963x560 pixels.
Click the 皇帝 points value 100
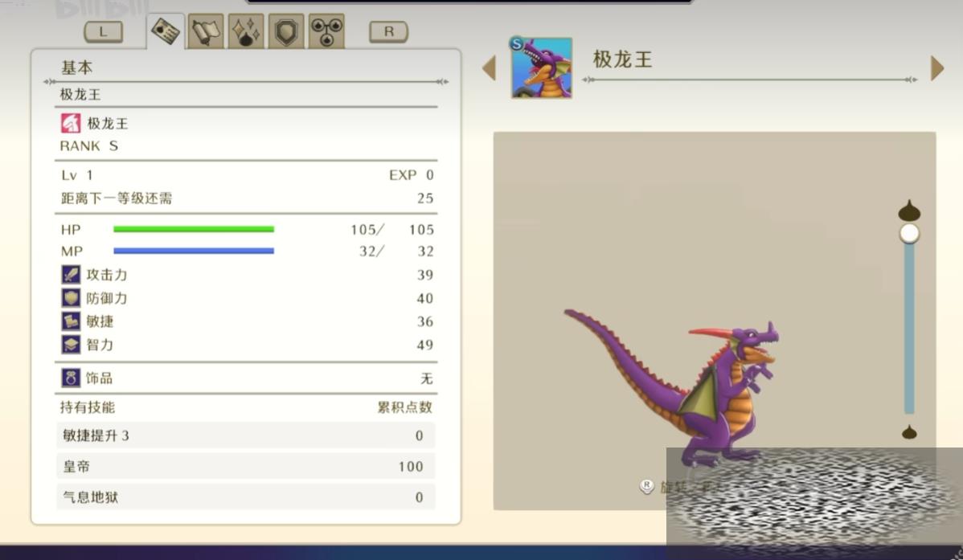(411, 467)
